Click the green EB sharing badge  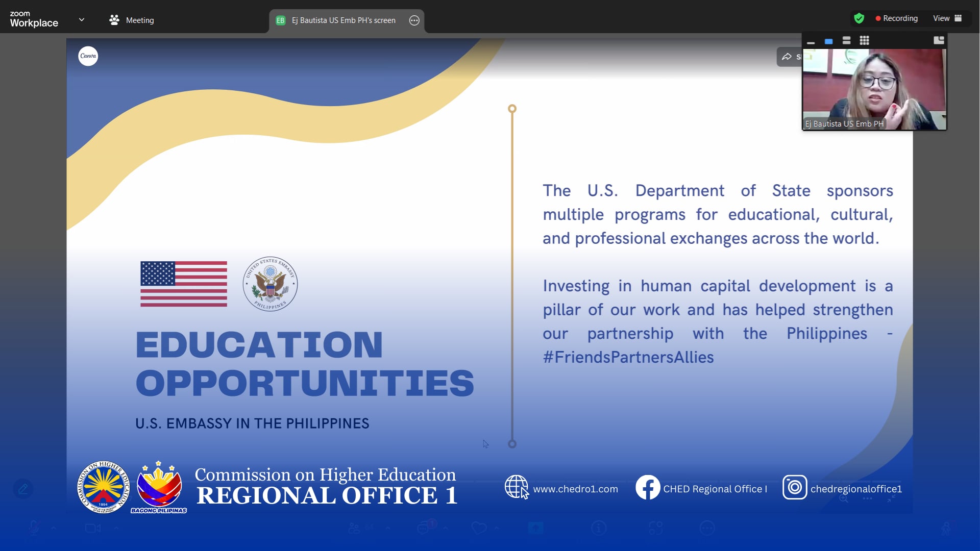[280, 20]
